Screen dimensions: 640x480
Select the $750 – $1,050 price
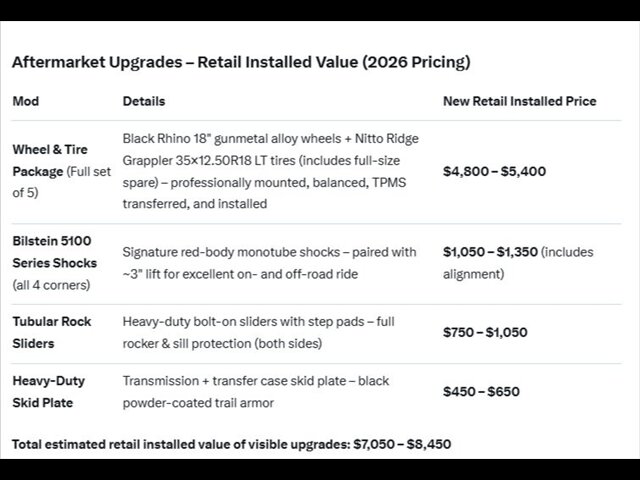(x=484, y=332)
